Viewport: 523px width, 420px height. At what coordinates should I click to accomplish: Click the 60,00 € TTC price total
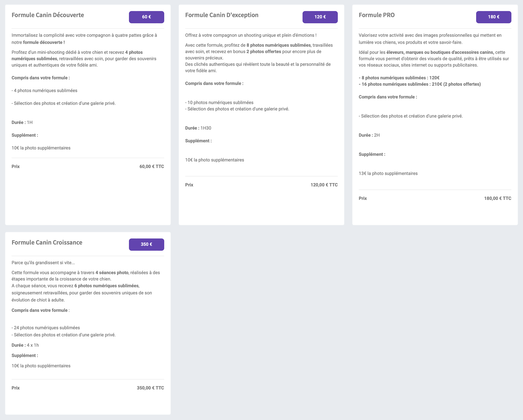pos(151,166)
